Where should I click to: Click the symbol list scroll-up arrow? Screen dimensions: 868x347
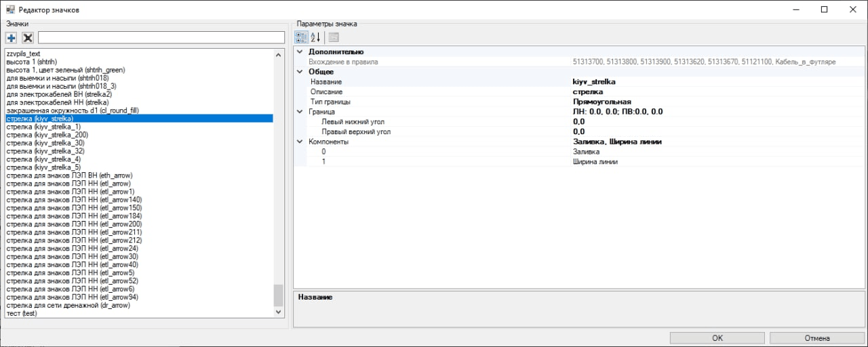[278, 54]
